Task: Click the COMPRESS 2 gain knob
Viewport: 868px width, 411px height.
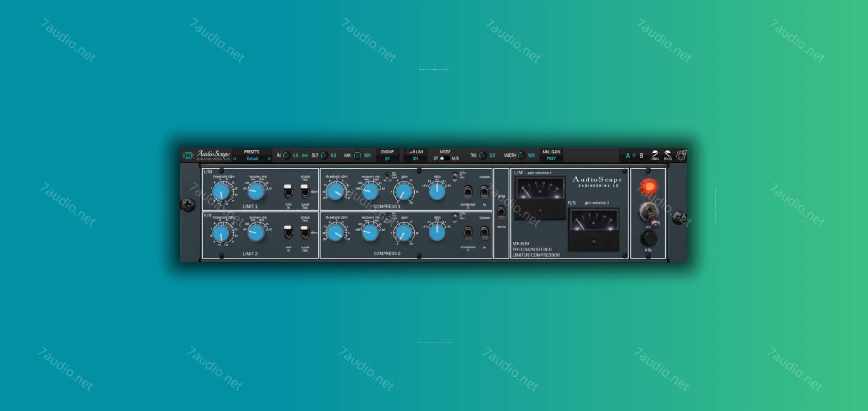Action: [x=404, y=233]
